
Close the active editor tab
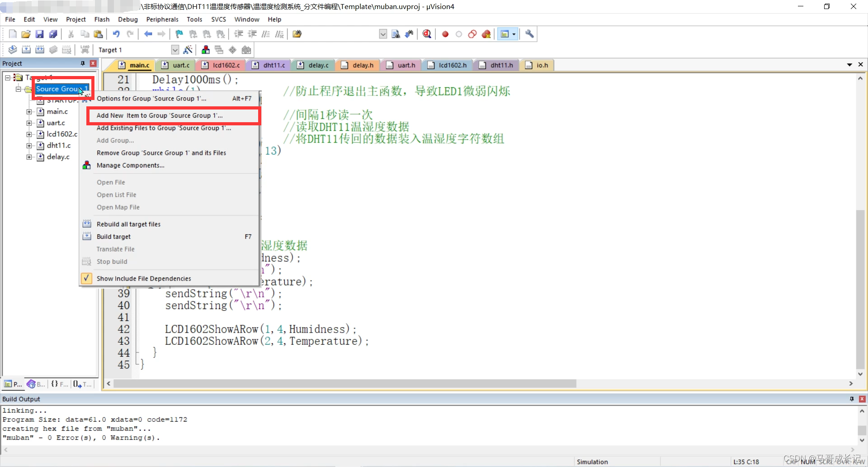click(x=861, y=65)
